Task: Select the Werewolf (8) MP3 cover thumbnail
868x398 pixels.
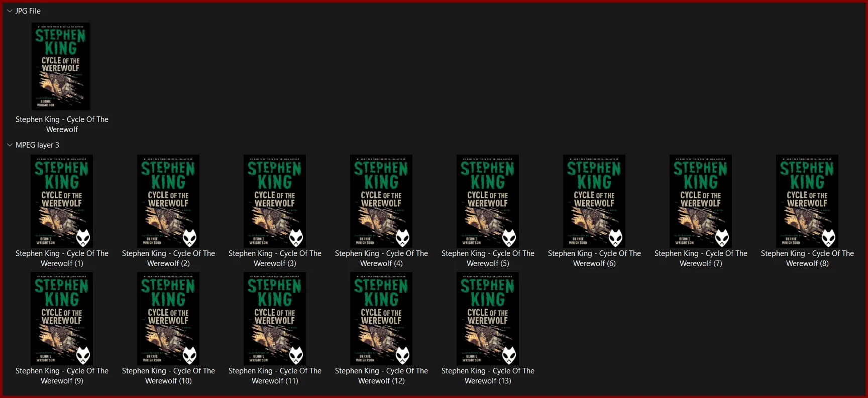Action: [807, 201]
